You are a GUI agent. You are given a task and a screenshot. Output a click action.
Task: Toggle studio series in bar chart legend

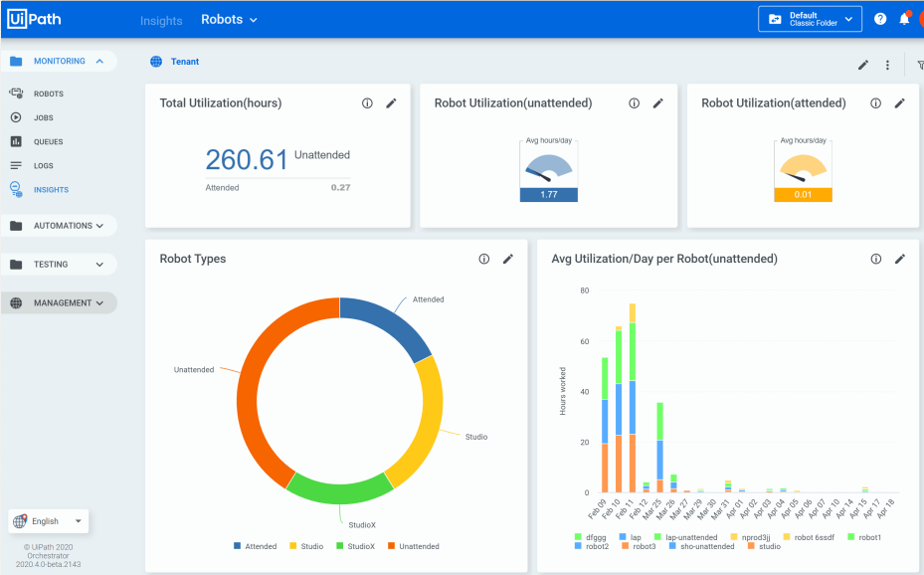(x=764, y=546)
